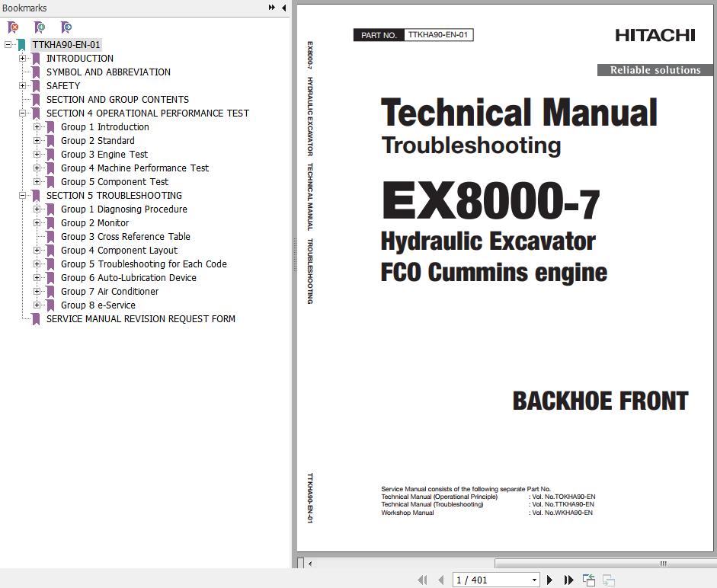Expand Group 3 Engine Test node

[37, 154]
